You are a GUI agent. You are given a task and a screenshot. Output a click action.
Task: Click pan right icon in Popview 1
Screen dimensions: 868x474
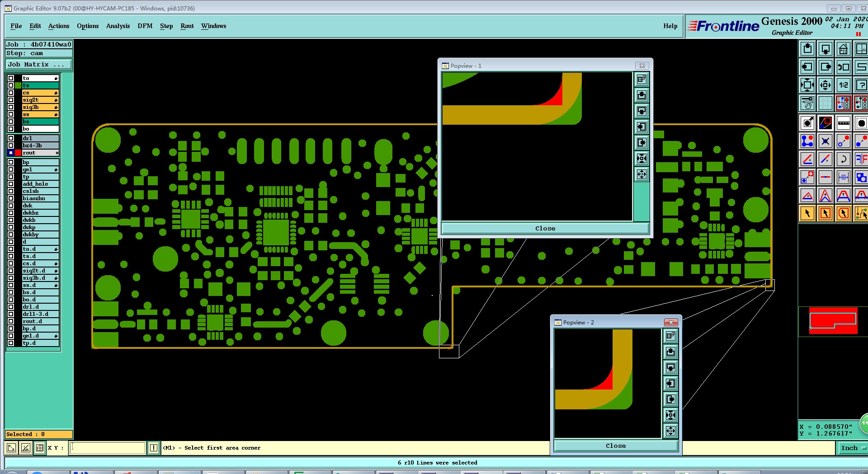[x=642, y=143]
